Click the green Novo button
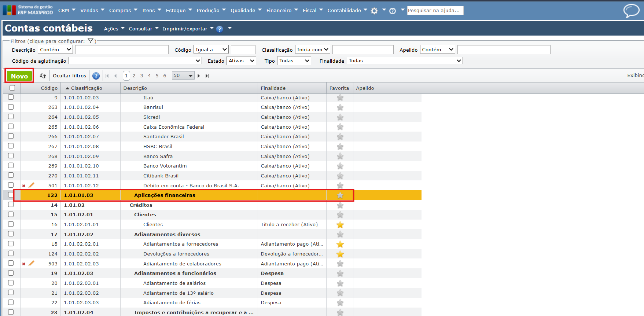 point(19,76)
